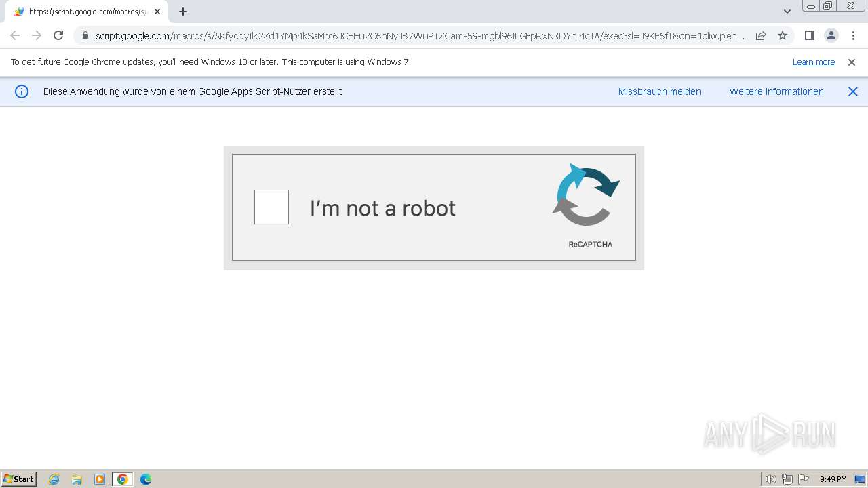This screenshot has width=868, height=488.
Task: Click the 9:49 PM system clock
Action: 833,479
